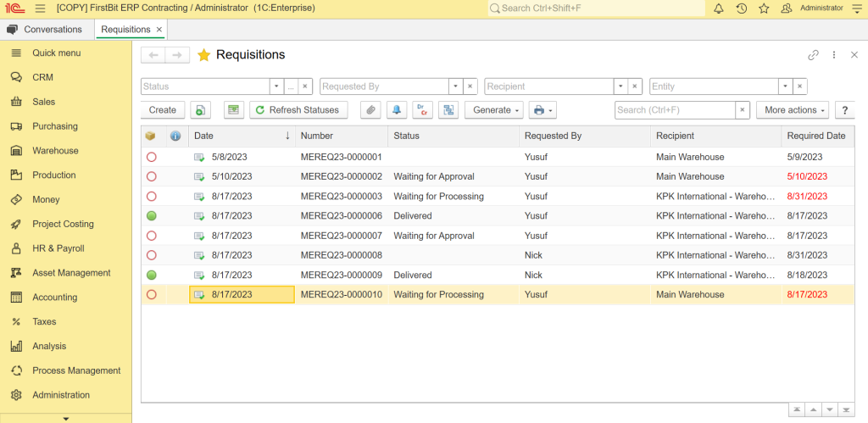Click status circle for MEREQ23-0000008
The image size is (868, 423).
tap(151, 255)
